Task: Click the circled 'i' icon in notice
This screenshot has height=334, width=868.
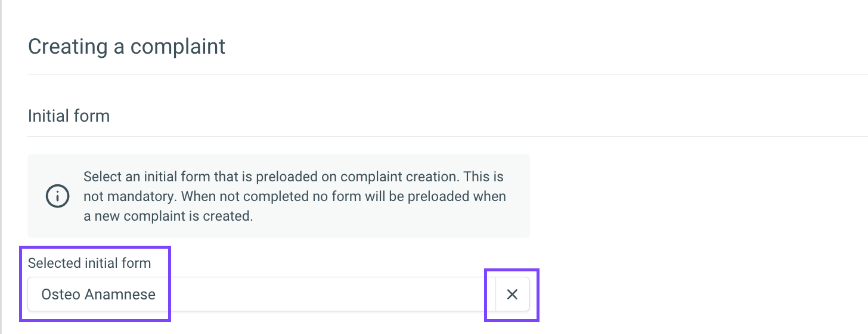Action: point(57,196)
